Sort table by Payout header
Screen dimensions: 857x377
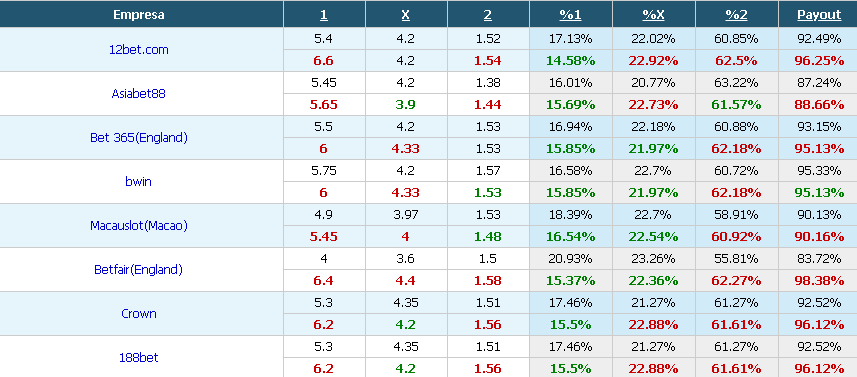819,15
